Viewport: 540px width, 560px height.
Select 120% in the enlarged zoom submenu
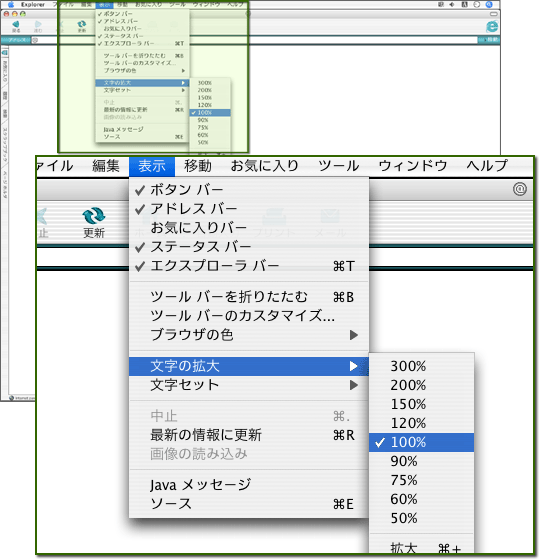(422, 423)
